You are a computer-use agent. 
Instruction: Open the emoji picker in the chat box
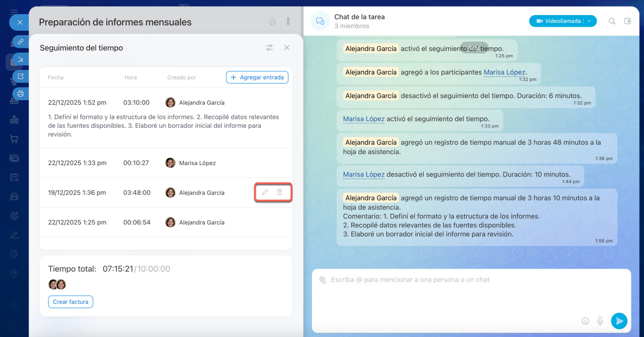pos(585,320)
